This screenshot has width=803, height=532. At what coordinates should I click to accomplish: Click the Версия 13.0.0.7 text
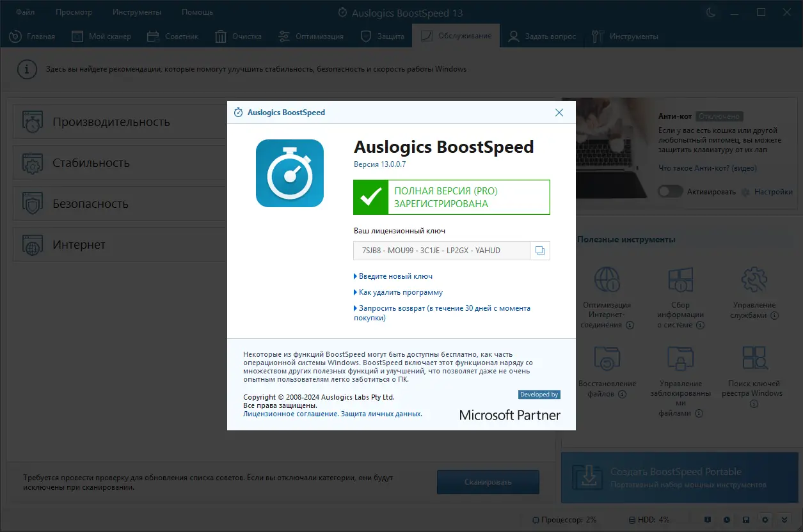(x=380, y=164)
